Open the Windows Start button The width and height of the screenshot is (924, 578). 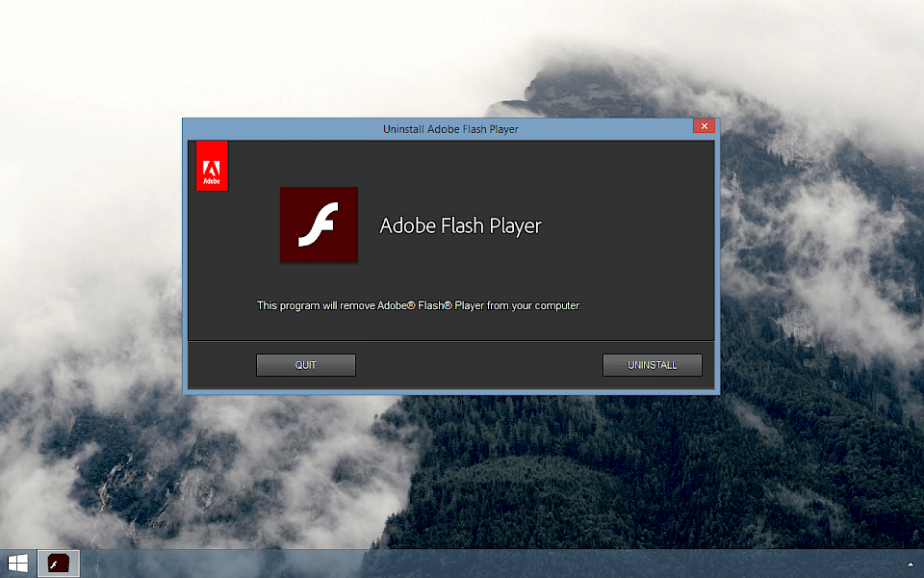[17, 564]
